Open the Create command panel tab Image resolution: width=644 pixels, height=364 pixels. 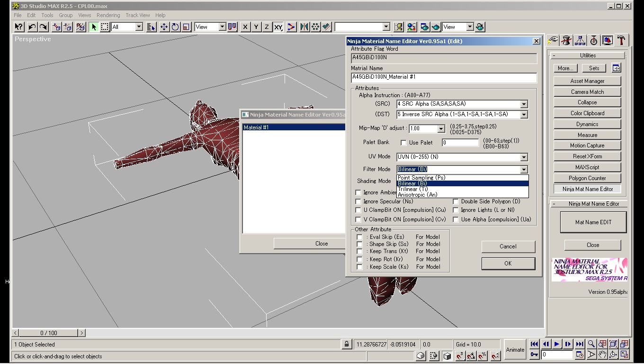[x=553, y=41]
